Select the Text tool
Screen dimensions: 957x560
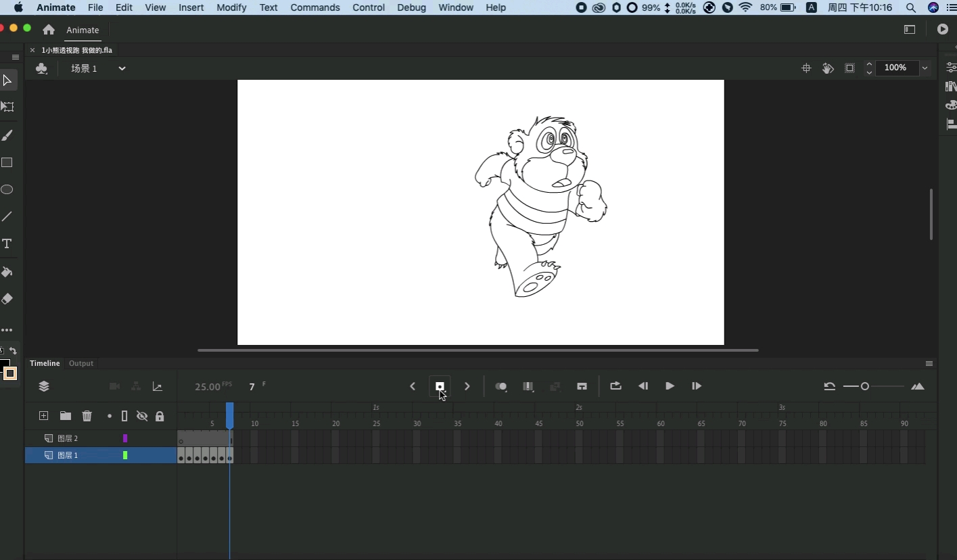pos(7,243)
